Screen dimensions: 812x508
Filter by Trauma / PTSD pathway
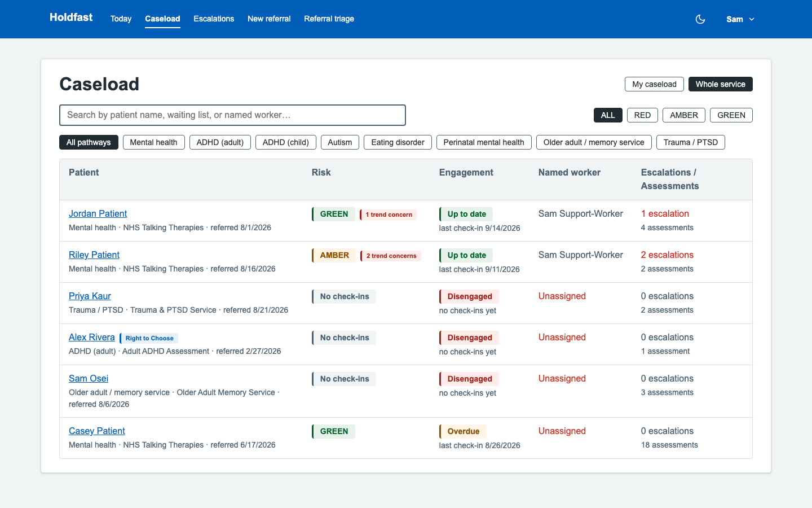pyautogui.click(x=691, y=142)
